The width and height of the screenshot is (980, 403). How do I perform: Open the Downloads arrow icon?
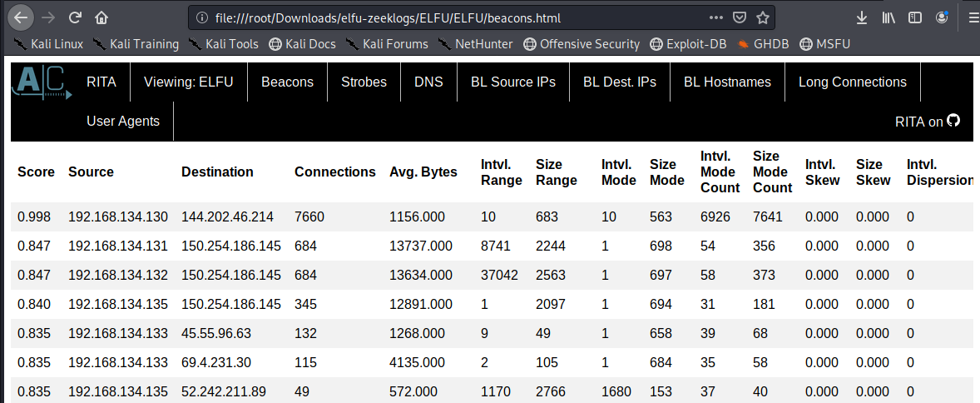(861, 17)
